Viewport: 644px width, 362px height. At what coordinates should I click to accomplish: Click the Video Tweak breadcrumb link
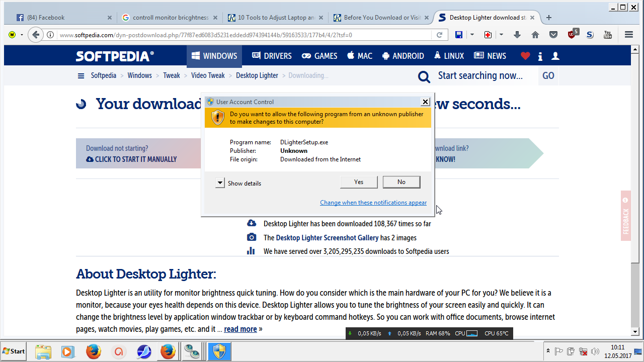click(208, 75)
